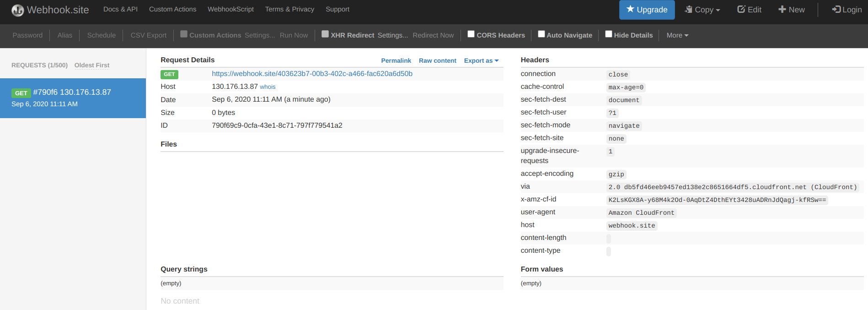Check the Auto Navigate option
Image resolution: width=868 pixels, height=310 pixels.
(541, 34)
